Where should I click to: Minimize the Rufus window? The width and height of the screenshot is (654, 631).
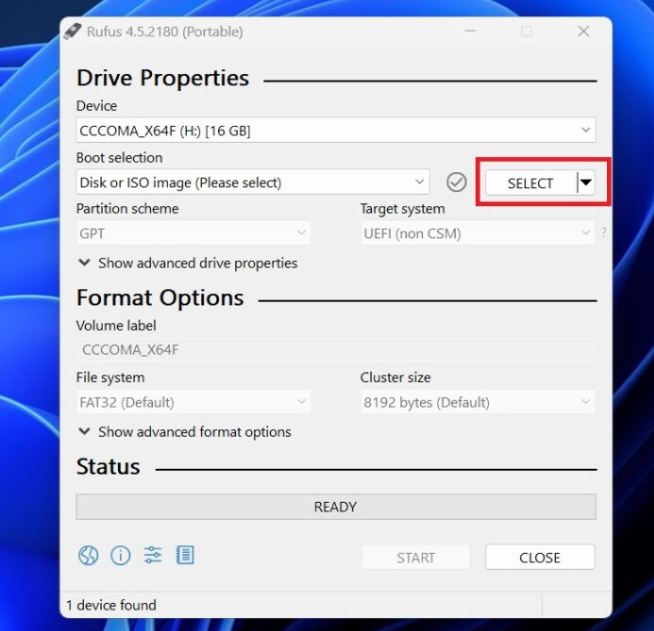(470, 31)
